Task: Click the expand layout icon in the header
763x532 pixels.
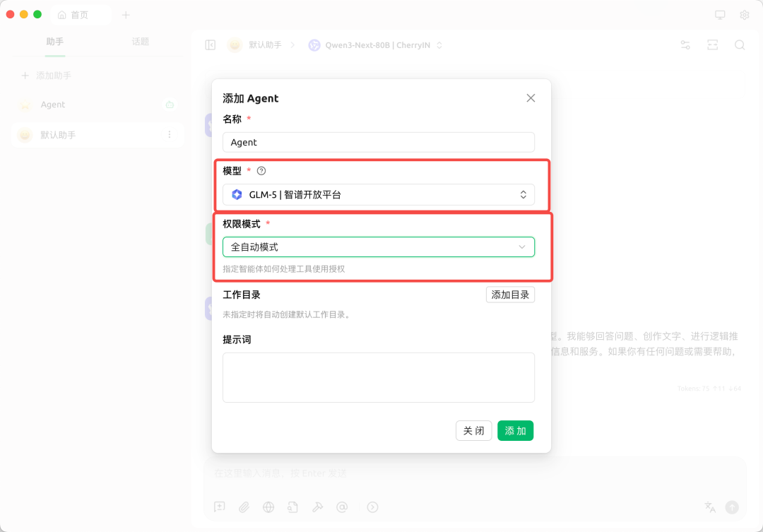Action: click(712, 45)
